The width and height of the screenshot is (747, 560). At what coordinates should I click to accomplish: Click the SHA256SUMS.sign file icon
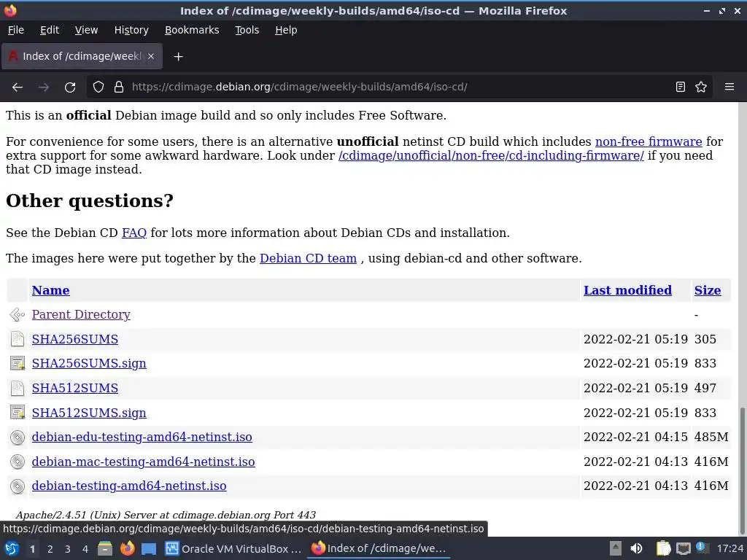click(x=18, y=363)
